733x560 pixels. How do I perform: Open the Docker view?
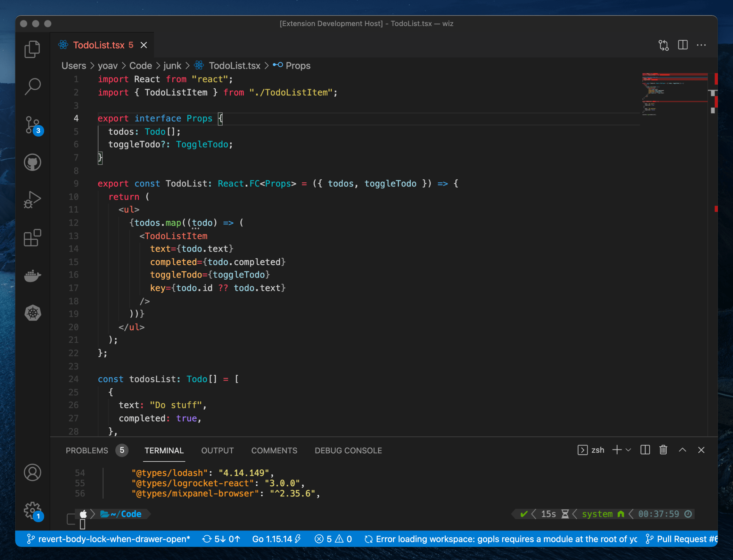pos(32,275)
